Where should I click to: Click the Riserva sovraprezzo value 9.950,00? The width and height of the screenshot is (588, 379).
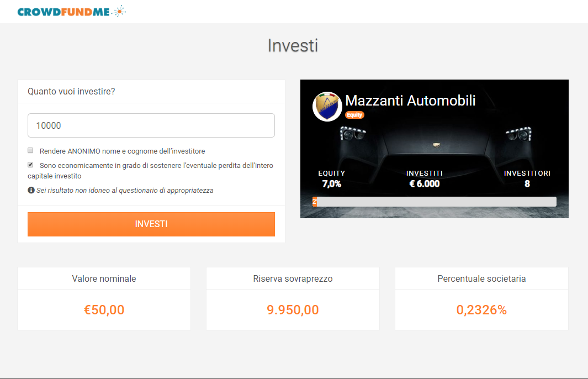point(293,309)
